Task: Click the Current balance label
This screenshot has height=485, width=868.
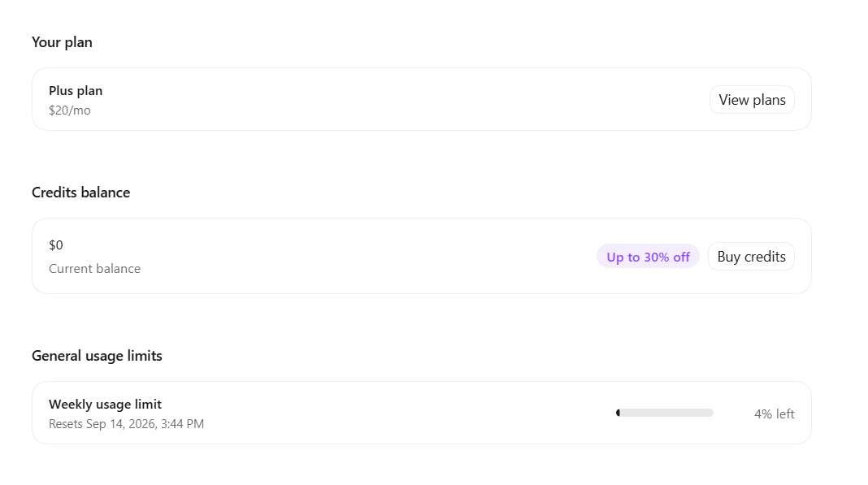Action: pyautogui.click(x=94, y=269)
